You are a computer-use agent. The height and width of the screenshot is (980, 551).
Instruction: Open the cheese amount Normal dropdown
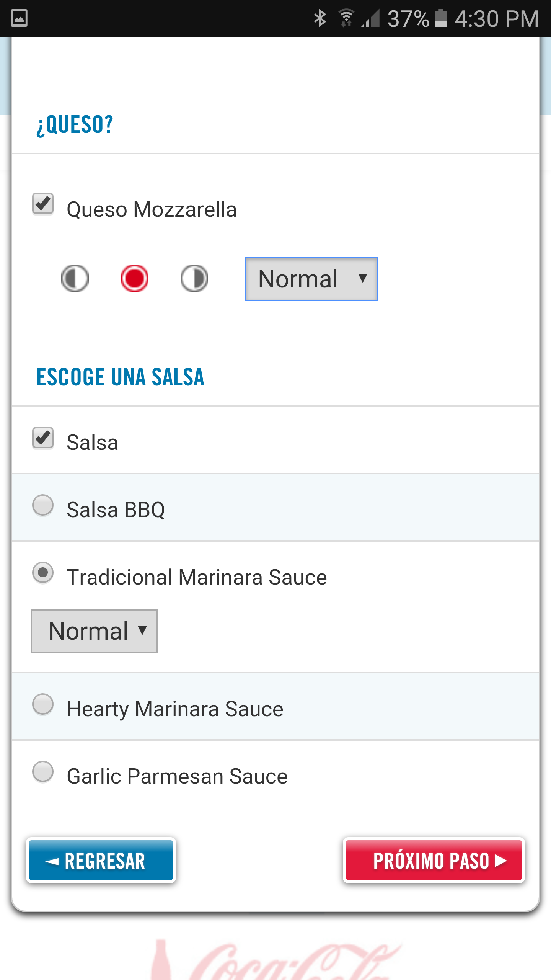(x=311, y=279)
